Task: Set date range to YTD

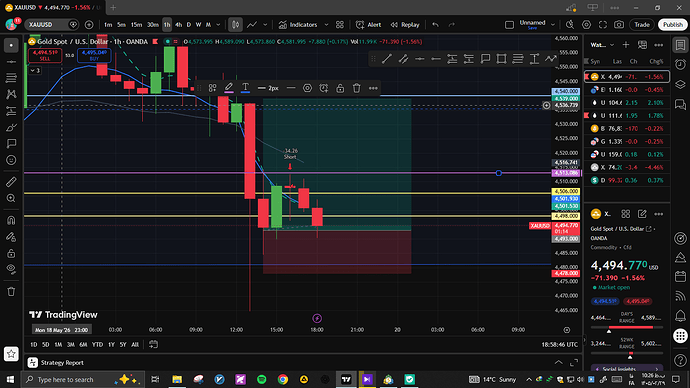Action: click(x=97, y=344)
